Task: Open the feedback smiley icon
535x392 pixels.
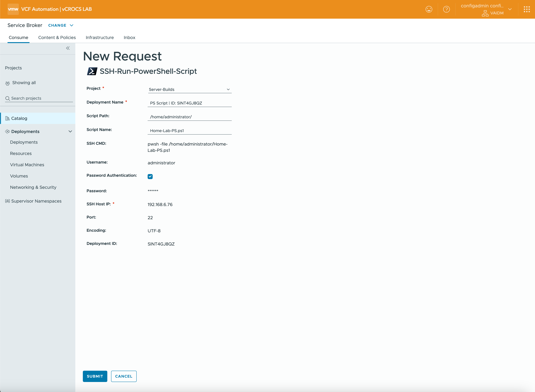Action: coord(429,9)
